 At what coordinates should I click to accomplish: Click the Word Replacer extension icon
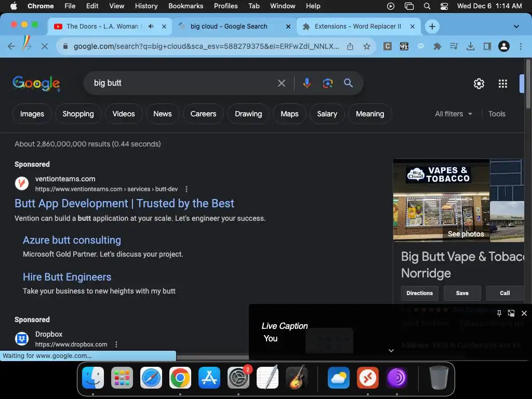tap(404, 46)
